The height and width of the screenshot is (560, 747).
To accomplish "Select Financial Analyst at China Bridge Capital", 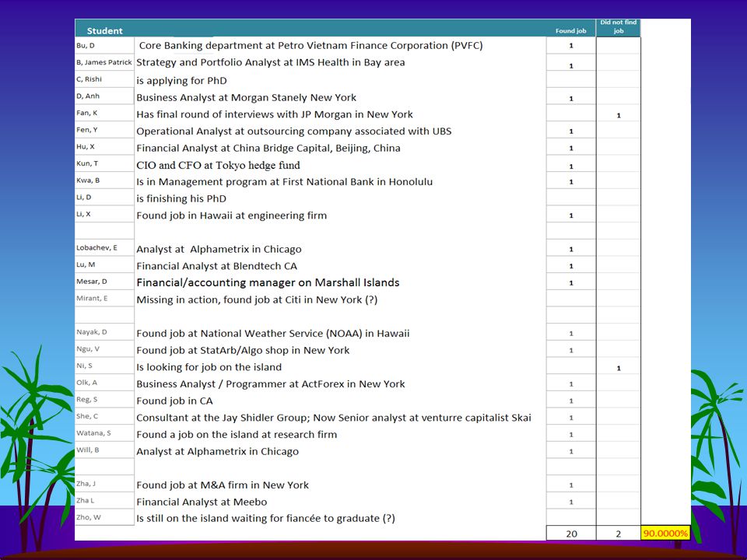I will pyautogui.click(x=268, y=148).
